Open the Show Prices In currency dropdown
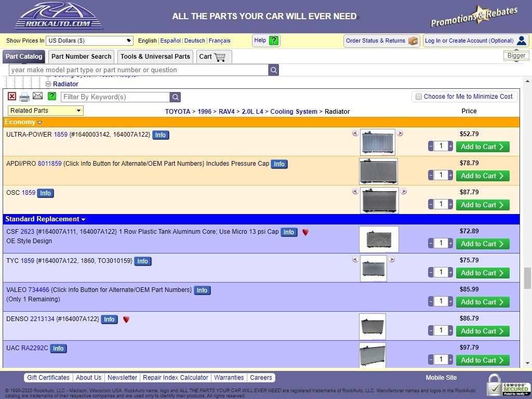This screenshot has height=399, width=532. click(x=89, y=41)
